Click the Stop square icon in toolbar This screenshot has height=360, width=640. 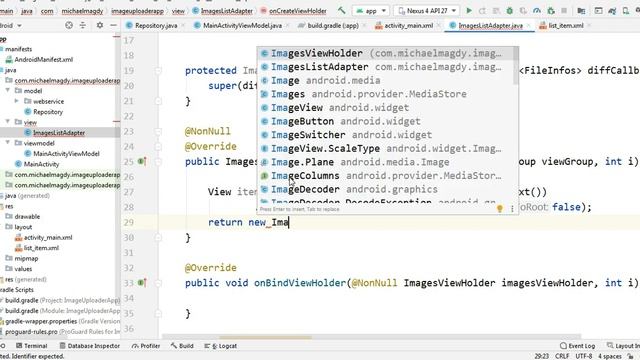click(x=564, y=11)
